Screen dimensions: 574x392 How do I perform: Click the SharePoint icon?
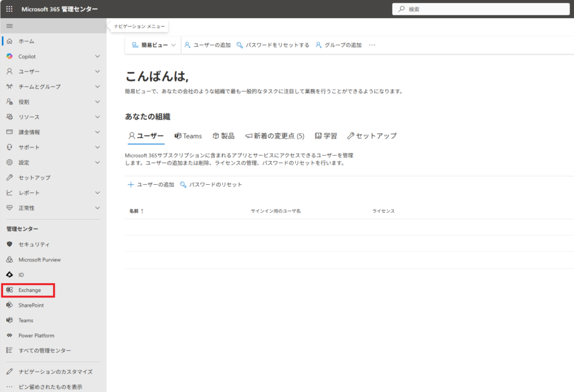[x=9, y=305]
